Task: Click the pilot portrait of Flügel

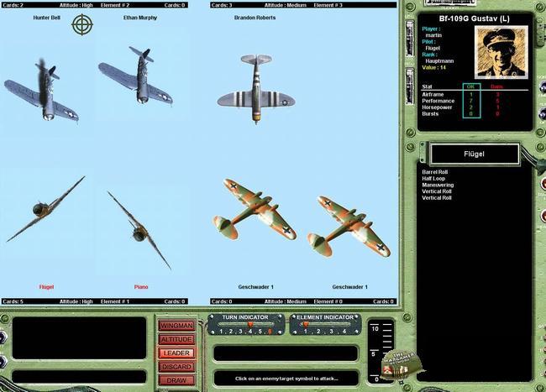Action: pyautogui.click(x=501, y=52)
